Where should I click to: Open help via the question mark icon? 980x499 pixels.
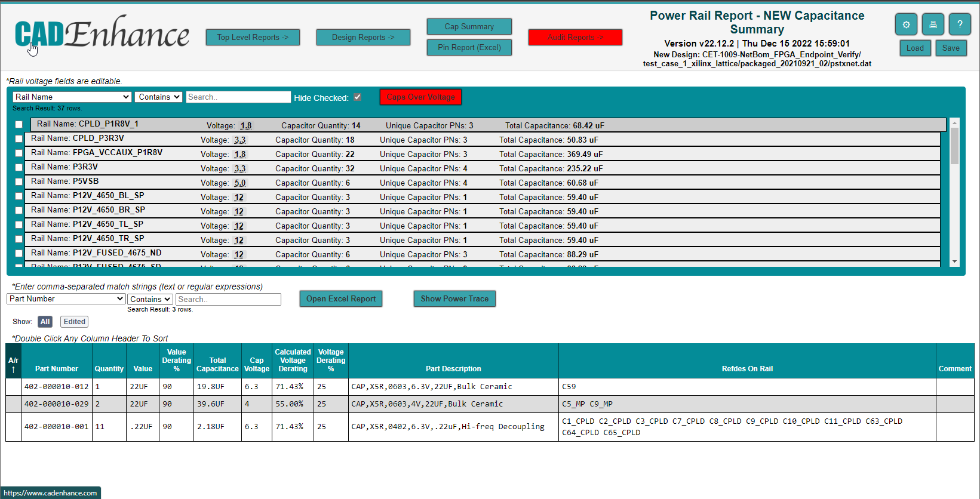[x=960, y=24]
